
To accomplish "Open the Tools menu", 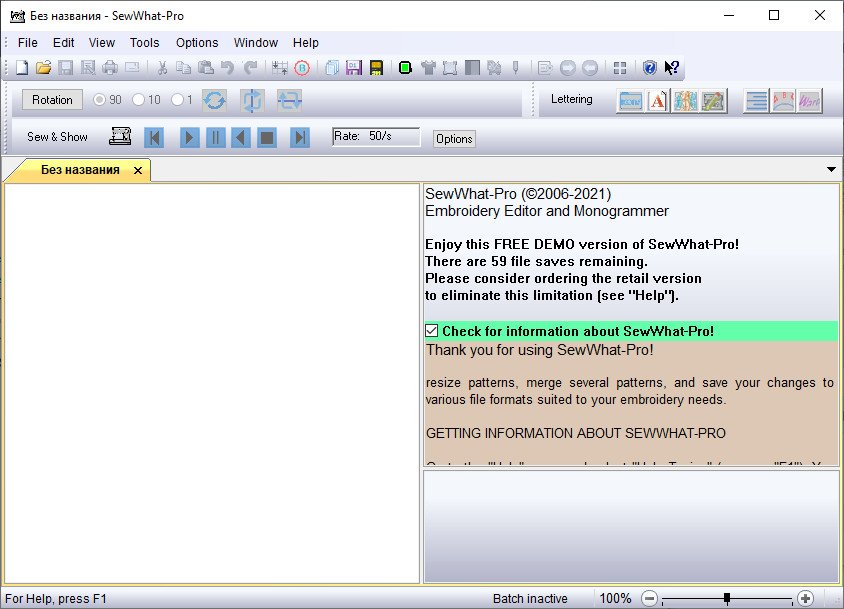I will click(144, 43).
